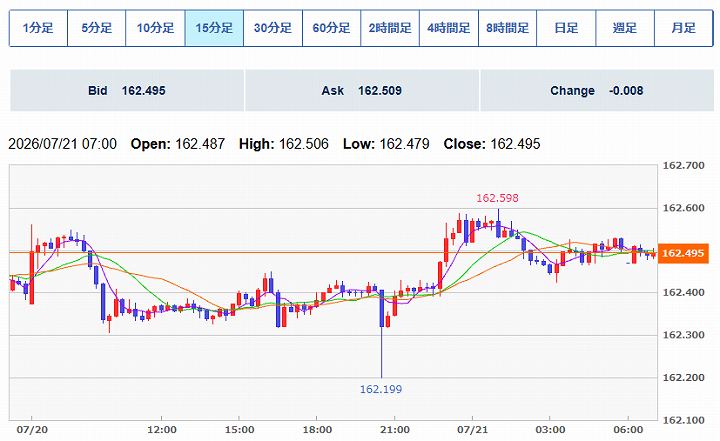This screenshot has width=720, height=441.
Task: Choose the 4時間足 tab
Action: (449, 28)
